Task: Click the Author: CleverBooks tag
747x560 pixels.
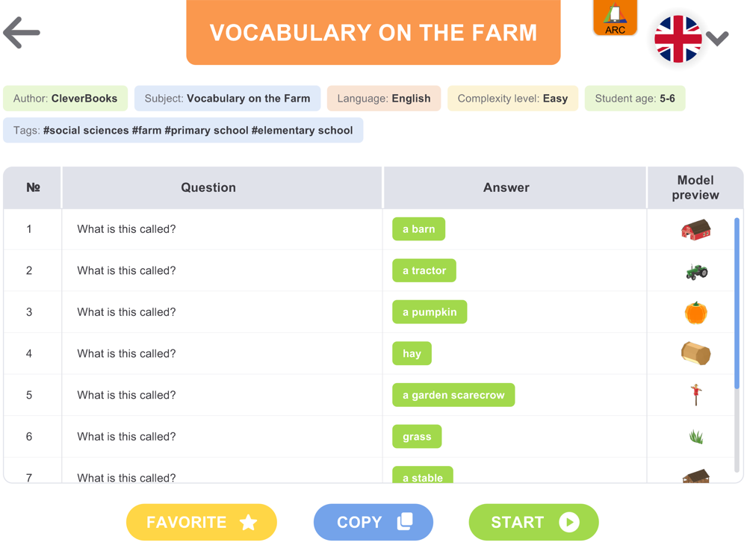Action: pos(65,99)
